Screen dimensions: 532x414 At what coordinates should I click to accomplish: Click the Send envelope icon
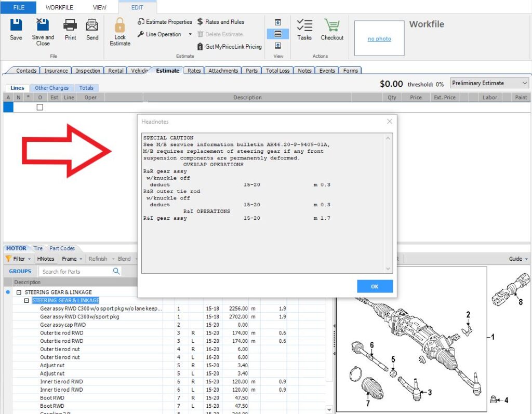tap(92, 25)
